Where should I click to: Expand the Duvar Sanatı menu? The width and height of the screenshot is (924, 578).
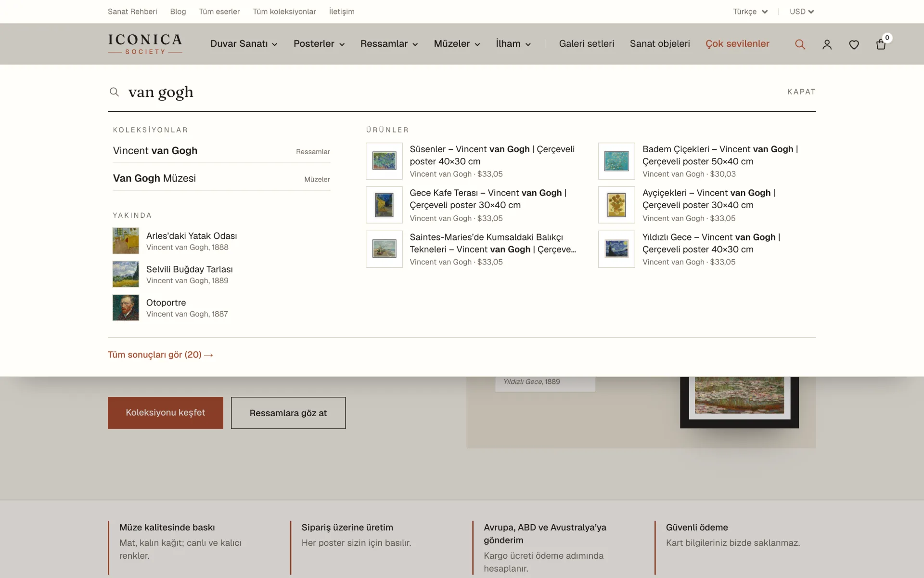pyautogui.click(x=244, y=44)
